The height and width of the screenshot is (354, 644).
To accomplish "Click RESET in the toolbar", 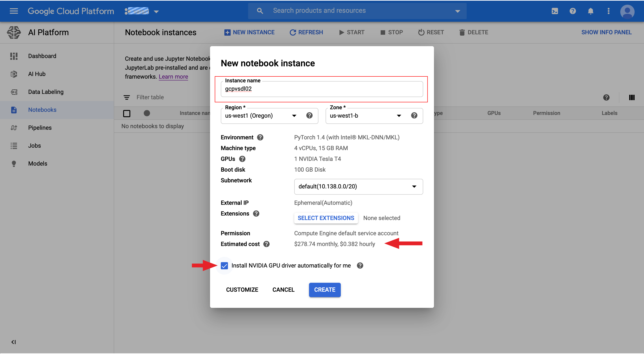I will click(431, 32).
